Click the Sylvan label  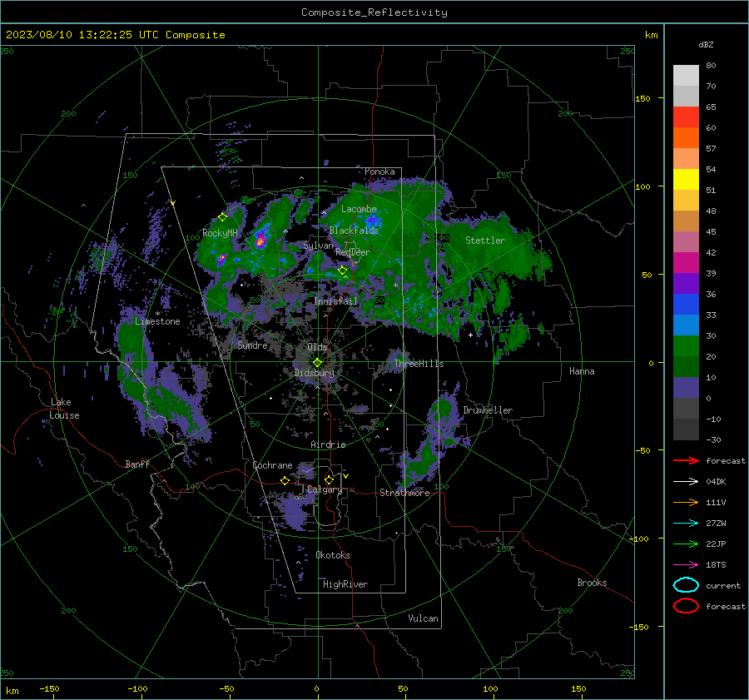click(x=318, y=246)
